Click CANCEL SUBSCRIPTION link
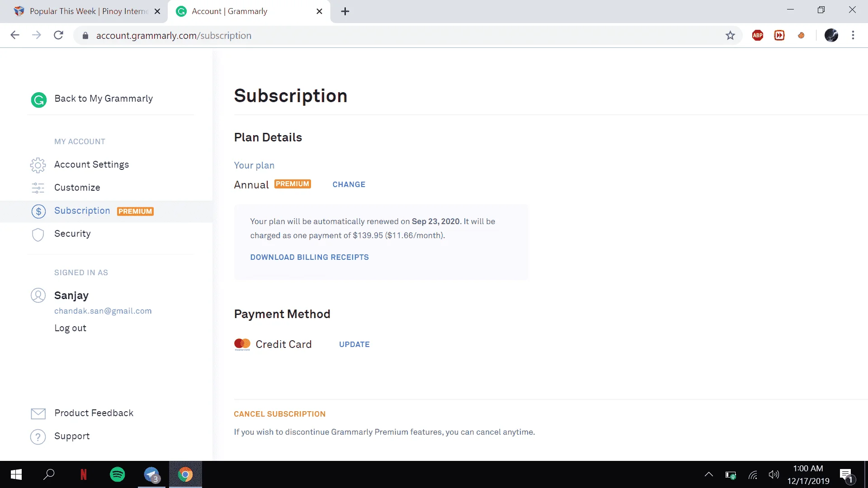The image size is (868, 488). (279, 414)
